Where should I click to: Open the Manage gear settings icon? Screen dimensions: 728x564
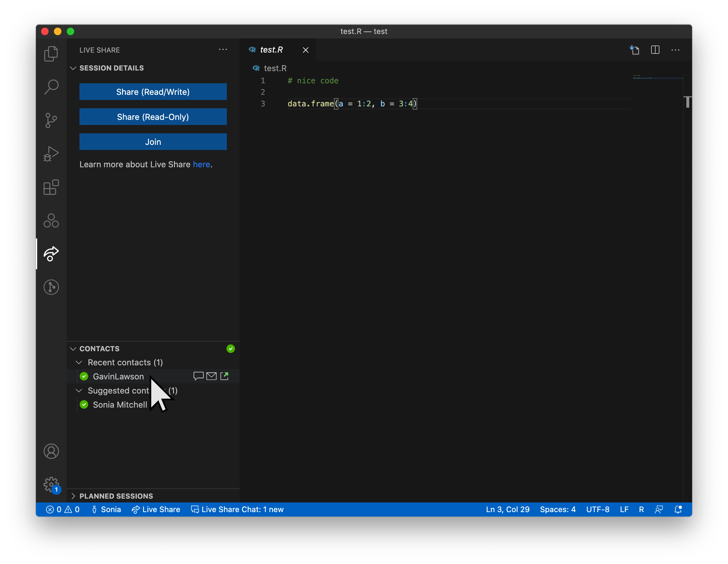click(51, 485)
